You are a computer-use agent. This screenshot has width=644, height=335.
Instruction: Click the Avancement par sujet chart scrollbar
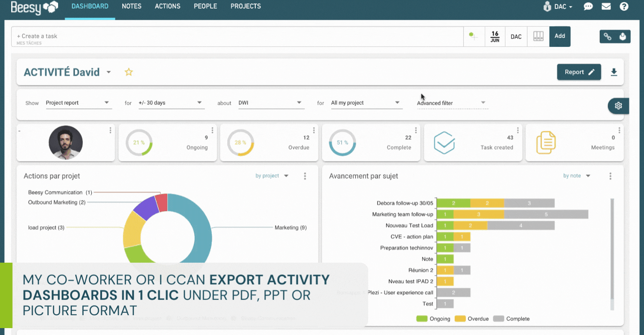pyautogui.click(x=612, y=254)
